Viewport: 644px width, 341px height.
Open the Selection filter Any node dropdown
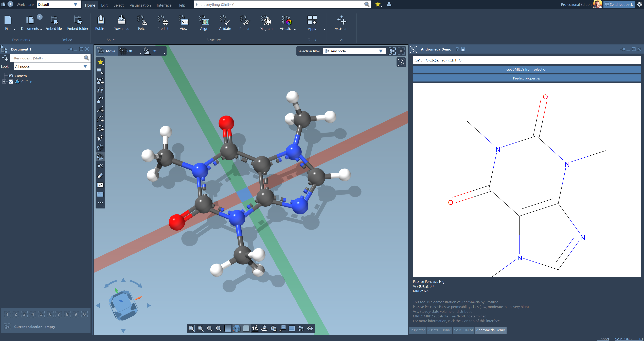click(354, 51)
